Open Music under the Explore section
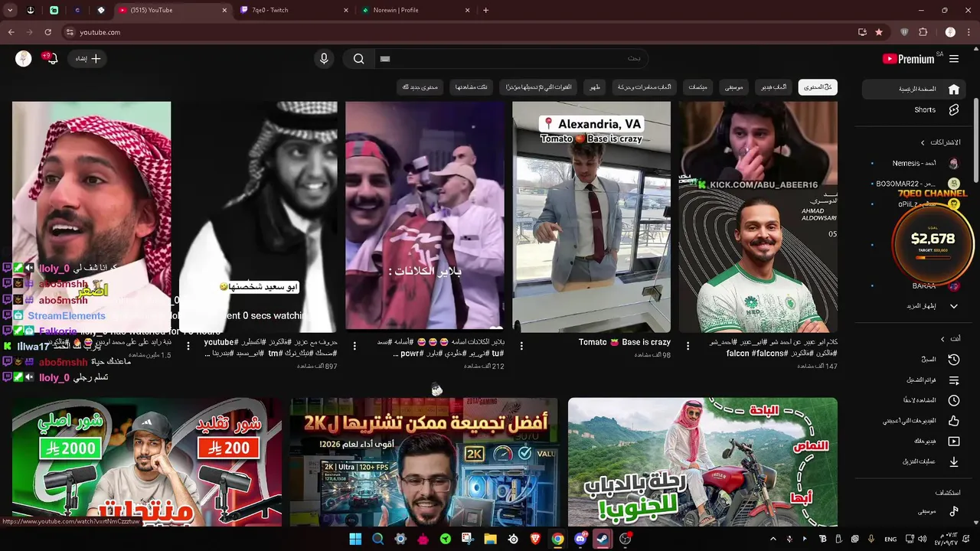This screenshot has width=980, height=551. (x=913, y=511)
